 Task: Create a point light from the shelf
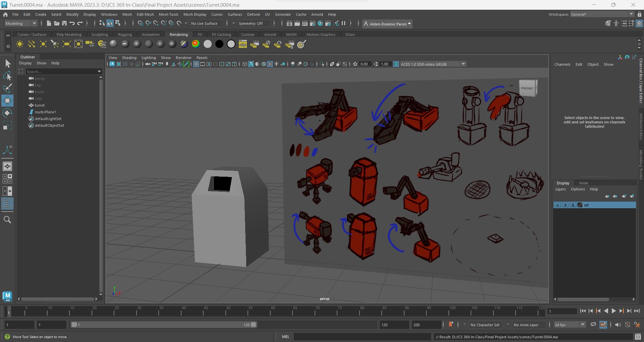tap(43, 44)
